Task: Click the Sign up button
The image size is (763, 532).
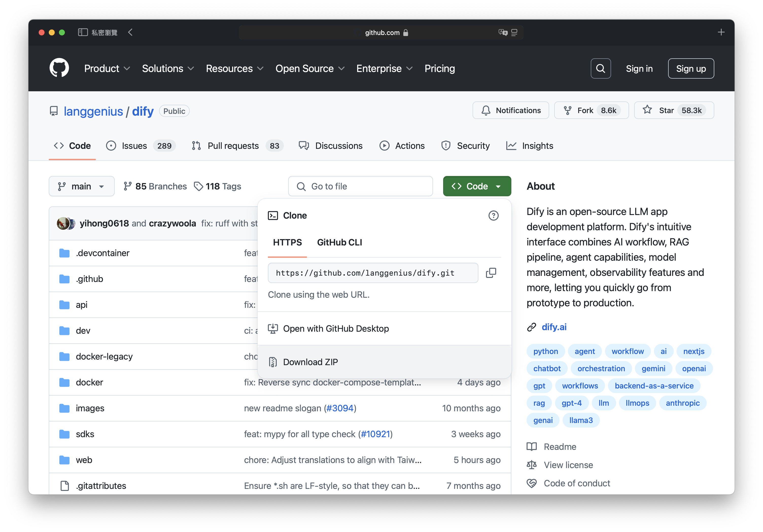Action: pyautogui.click(x=690, y=68)
